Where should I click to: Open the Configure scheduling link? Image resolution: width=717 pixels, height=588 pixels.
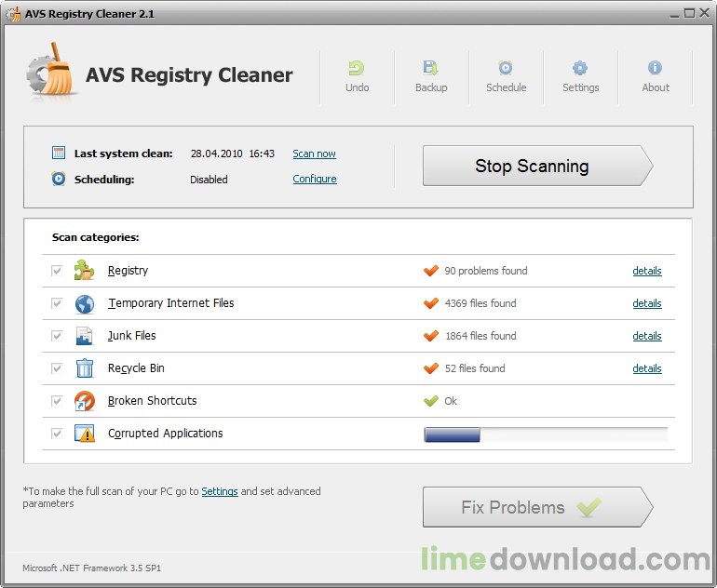click(x=315, y=179)
